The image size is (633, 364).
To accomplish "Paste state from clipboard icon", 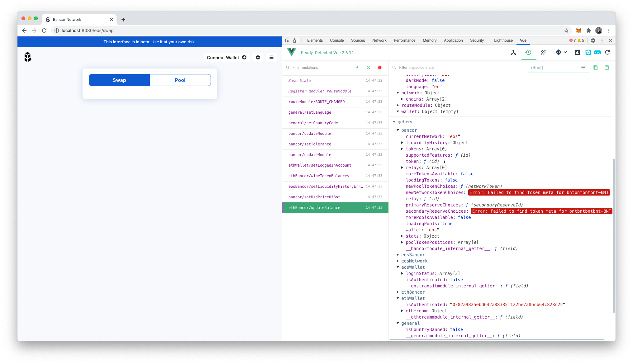I will click(607, 68).
